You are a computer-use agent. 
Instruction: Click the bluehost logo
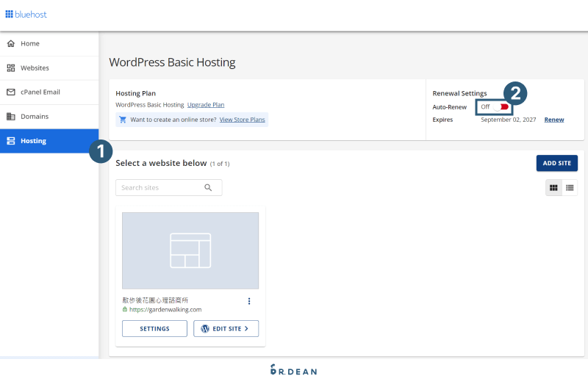tap(26, 14)
